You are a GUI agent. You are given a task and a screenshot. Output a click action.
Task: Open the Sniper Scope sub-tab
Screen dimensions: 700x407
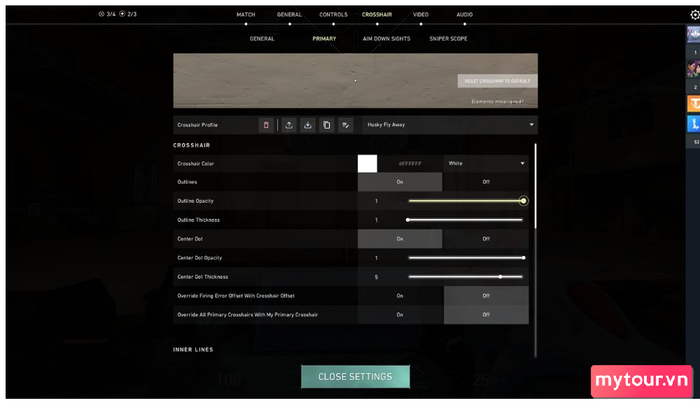(x=446, y=39)
